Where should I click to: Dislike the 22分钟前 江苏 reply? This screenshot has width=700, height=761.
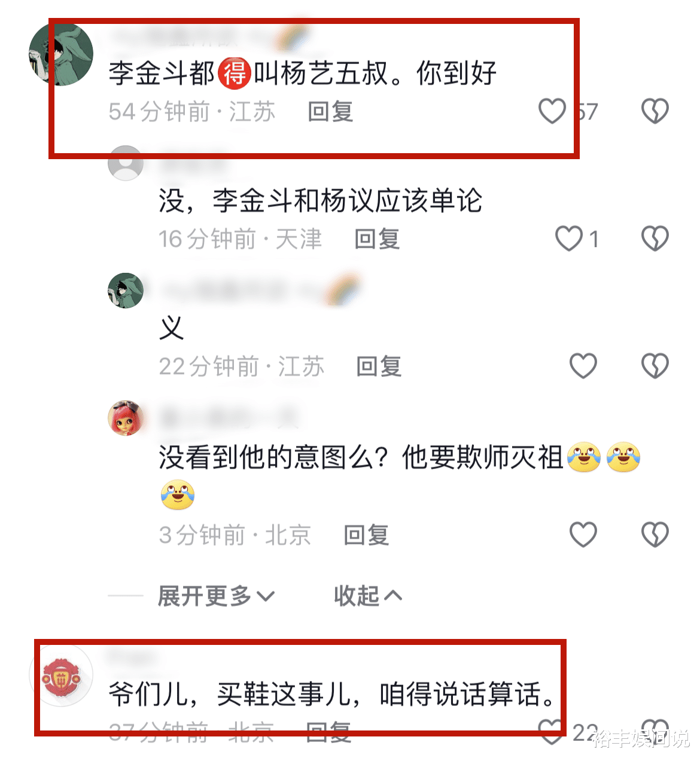pyautogui.click(x=655, y=366)
